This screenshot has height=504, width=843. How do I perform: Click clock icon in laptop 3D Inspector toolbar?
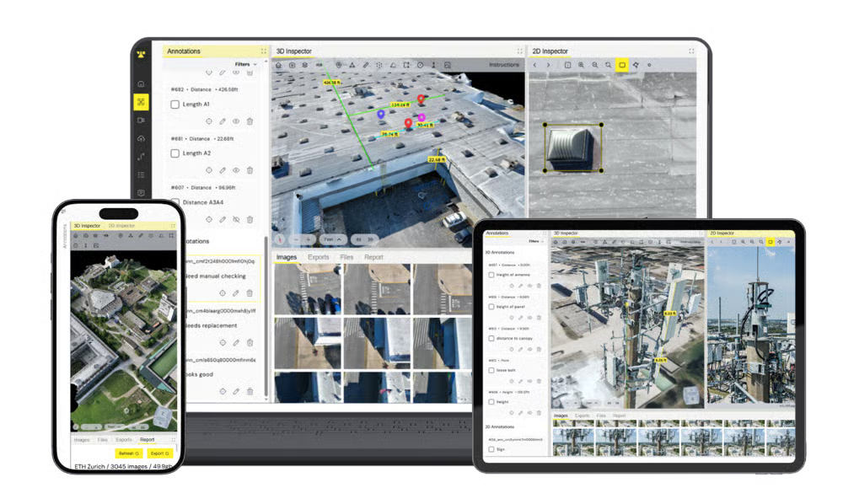tap(420, 65)
